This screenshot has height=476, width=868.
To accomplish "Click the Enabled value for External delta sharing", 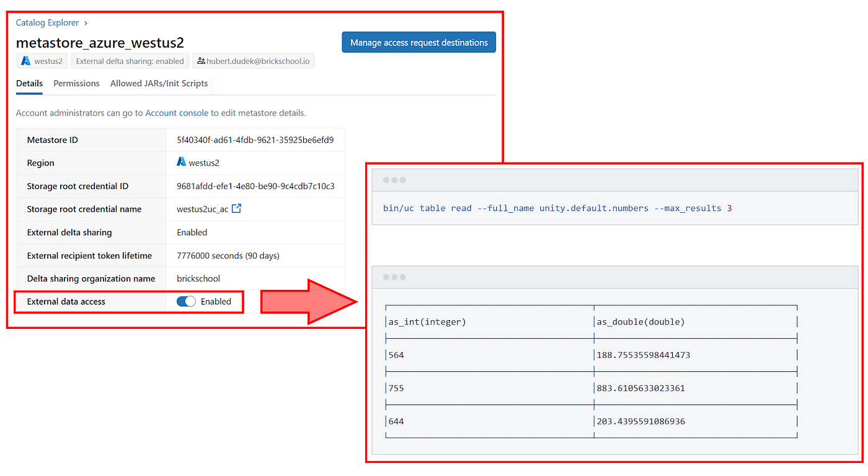I will (x=192, y=232).
